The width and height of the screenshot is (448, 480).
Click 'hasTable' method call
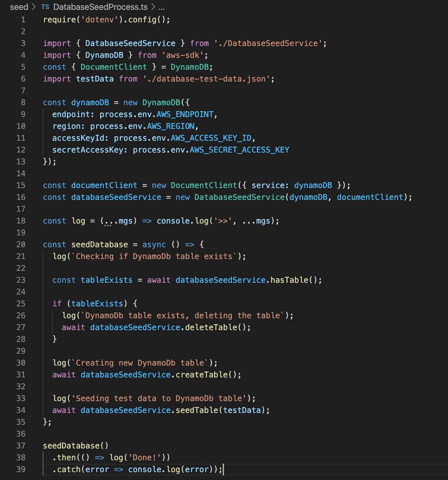pos(289,280)
